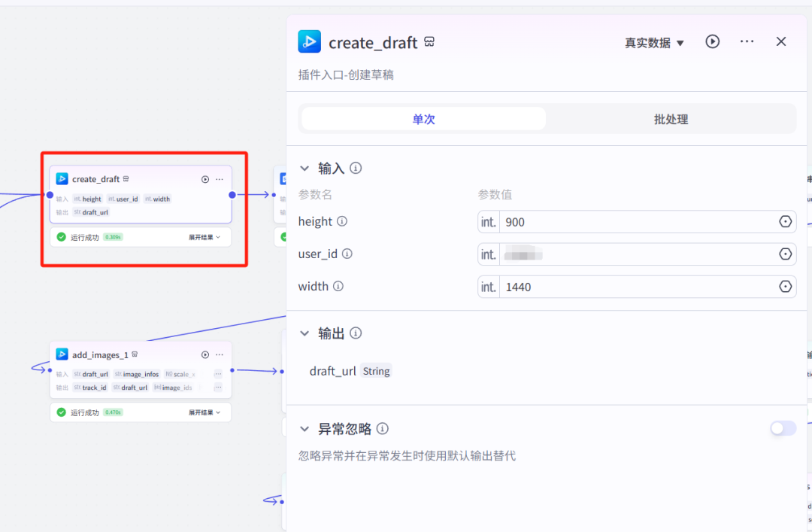Open the variable reference icon for the height field

(785, 221)
